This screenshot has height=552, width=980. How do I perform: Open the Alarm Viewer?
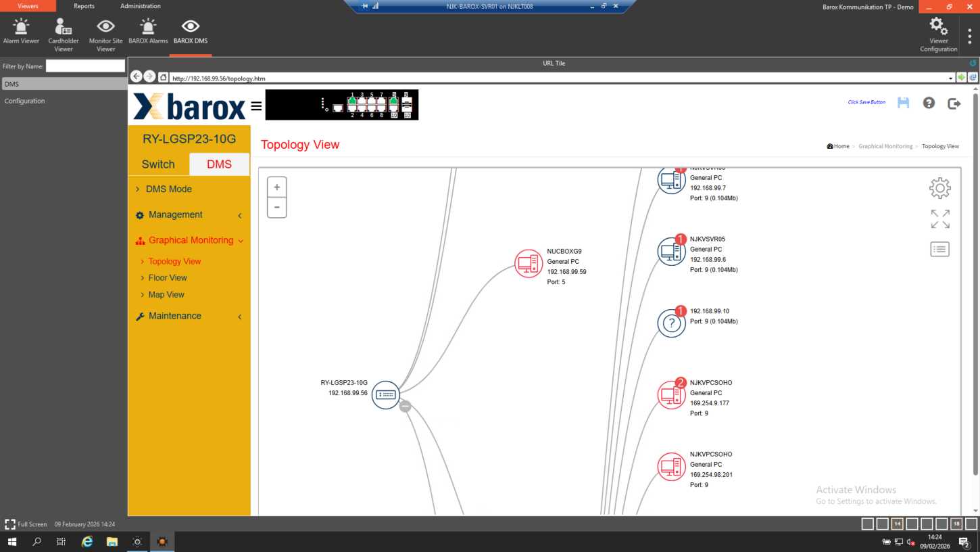21,33
